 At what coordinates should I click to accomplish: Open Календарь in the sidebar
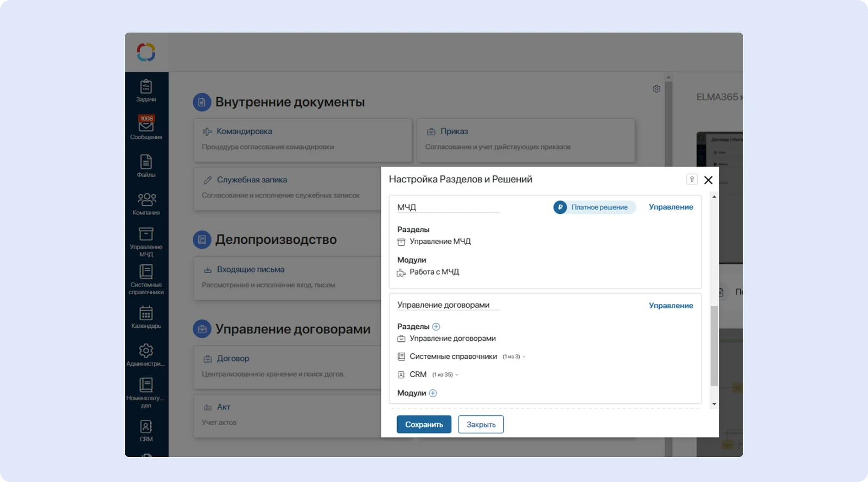click(146, 317)
